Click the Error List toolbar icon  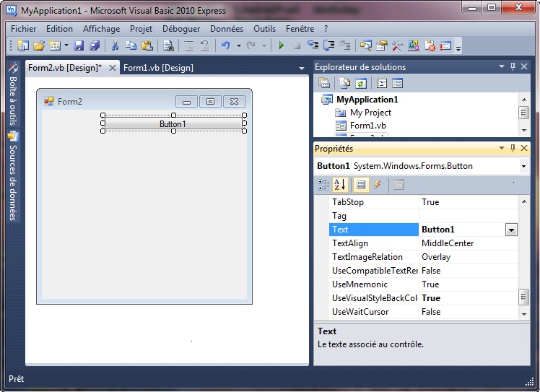click(x=430, y=45)
